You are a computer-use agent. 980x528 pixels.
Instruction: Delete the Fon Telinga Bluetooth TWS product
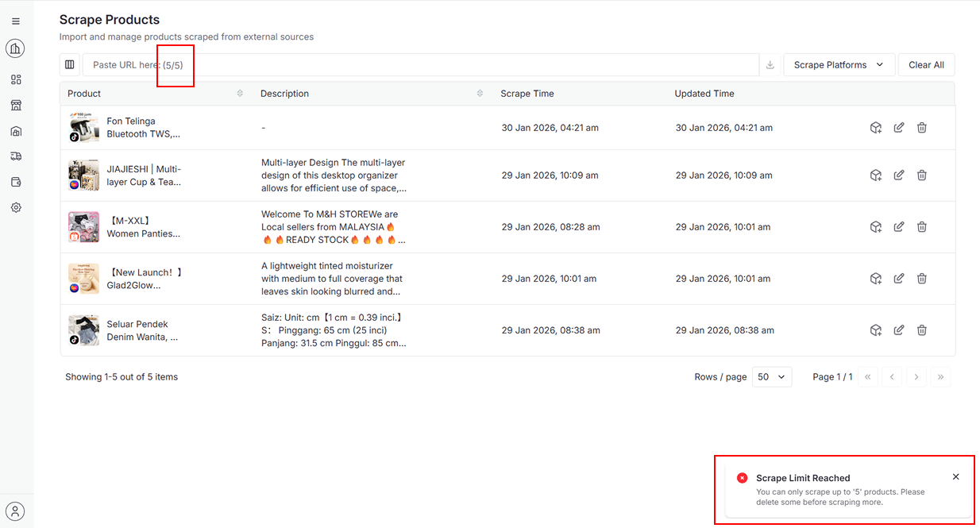921,128
